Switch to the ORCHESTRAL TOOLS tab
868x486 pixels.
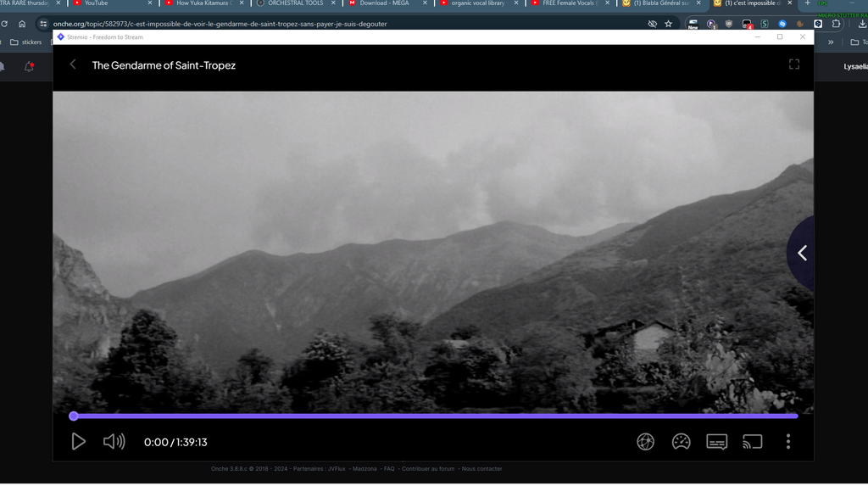[x=296, y=3]
